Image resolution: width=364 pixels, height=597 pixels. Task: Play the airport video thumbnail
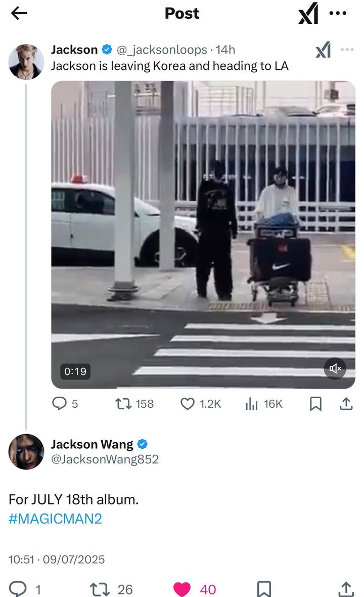[203, 235]
